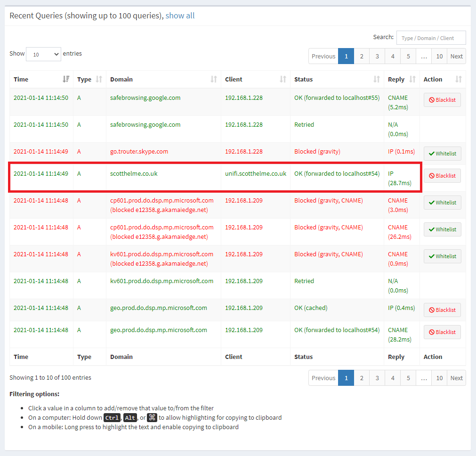Sort by Action column arrows

coord(459,79)
